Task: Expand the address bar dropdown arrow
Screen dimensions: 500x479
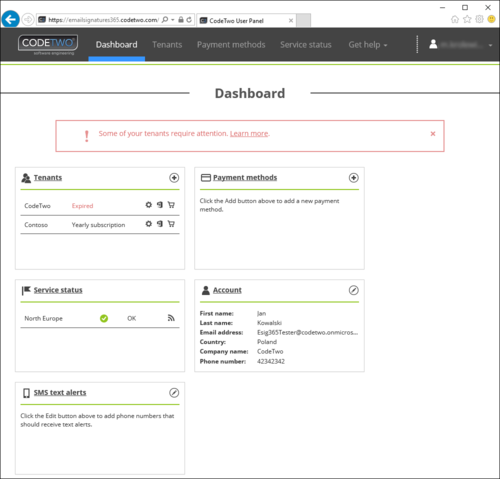Action: (x=173, y=20)
